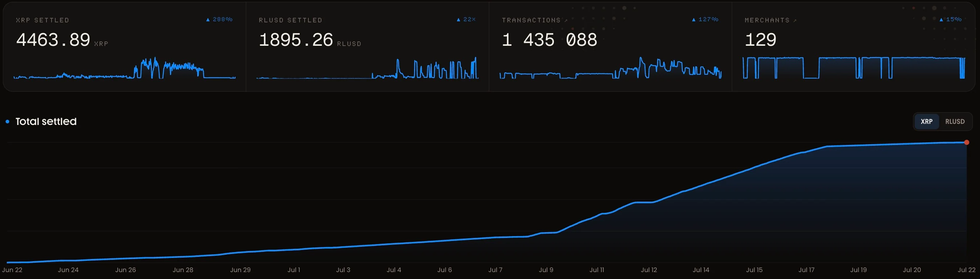
Task: Click the arrow icon next to MERCHANTS
Action: click(x=795, y=21)
